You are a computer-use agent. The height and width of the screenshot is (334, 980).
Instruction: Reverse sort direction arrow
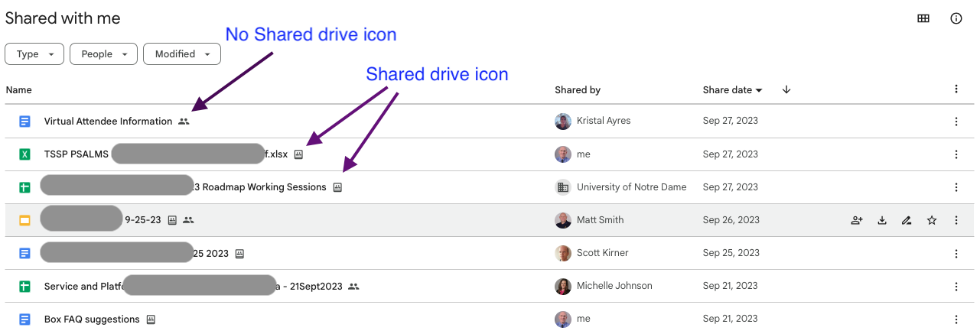click(786, 90)
